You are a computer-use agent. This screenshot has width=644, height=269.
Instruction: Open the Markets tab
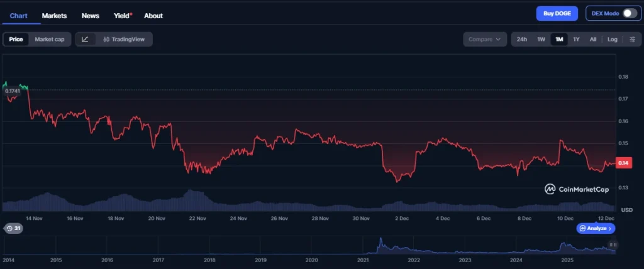(x=54, y=16)
